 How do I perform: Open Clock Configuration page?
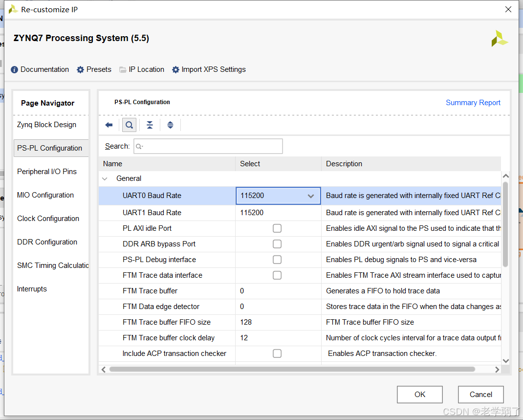point(48,219)
